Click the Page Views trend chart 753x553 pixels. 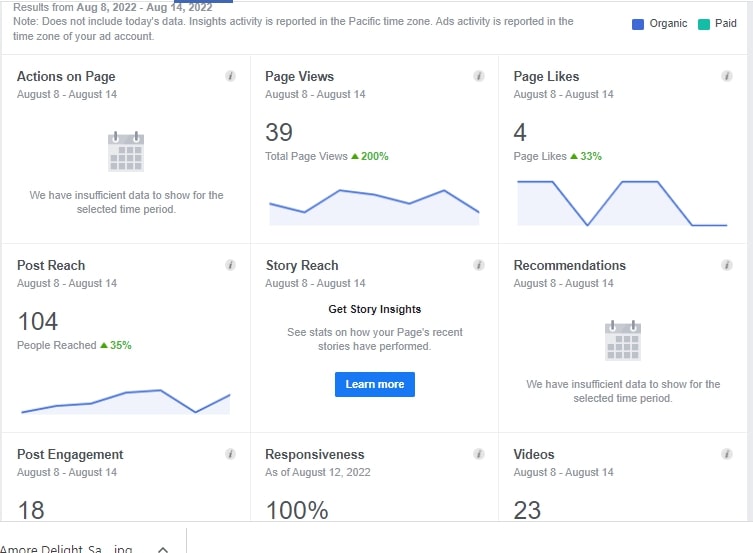(374, 206)
